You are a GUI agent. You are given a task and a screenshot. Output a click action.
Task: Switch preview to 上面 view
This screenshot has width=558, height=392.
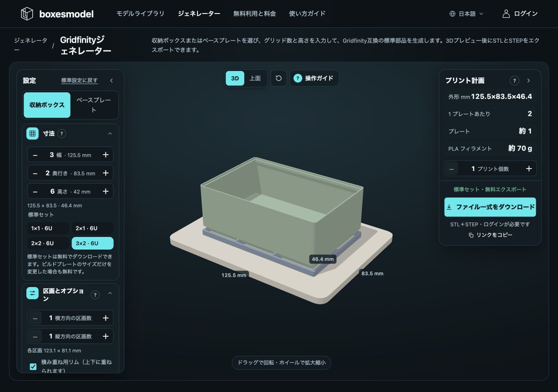(255, 78)
